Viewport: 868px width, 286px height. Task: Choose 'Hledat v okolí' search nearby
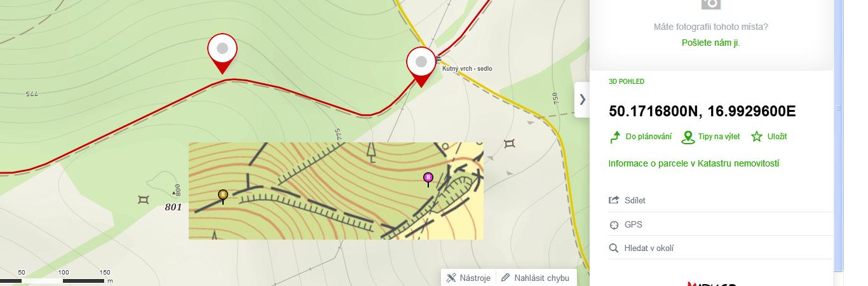coord(721,248)
